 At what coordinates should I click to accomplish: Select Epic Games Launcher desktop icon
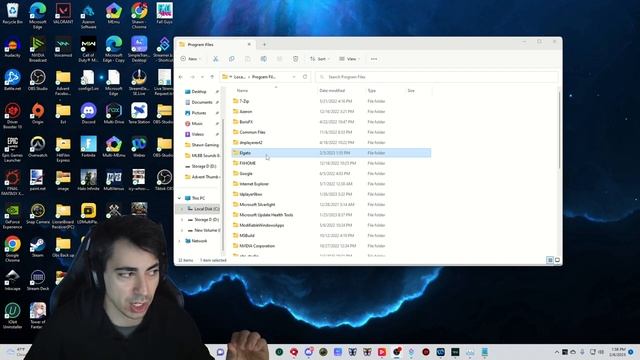coord(12,149)
